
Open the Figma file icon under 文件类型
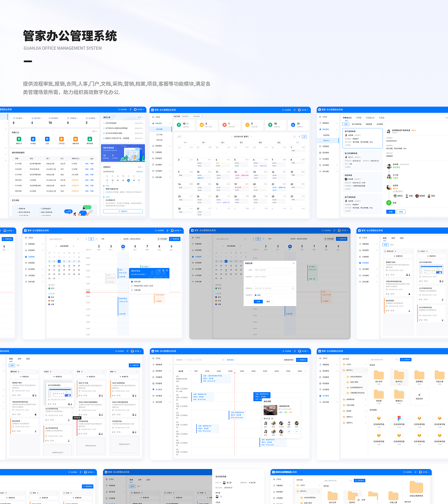coord(399,418)
